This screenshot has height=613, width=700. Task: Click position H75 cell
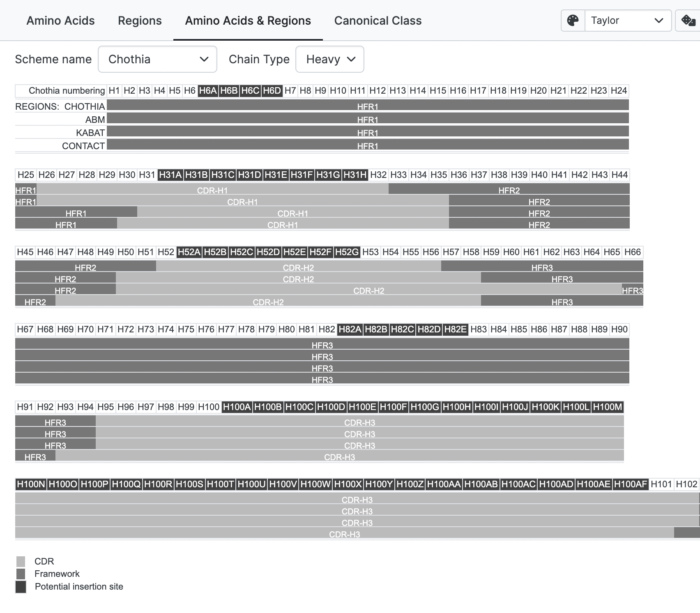click(186, 329)
